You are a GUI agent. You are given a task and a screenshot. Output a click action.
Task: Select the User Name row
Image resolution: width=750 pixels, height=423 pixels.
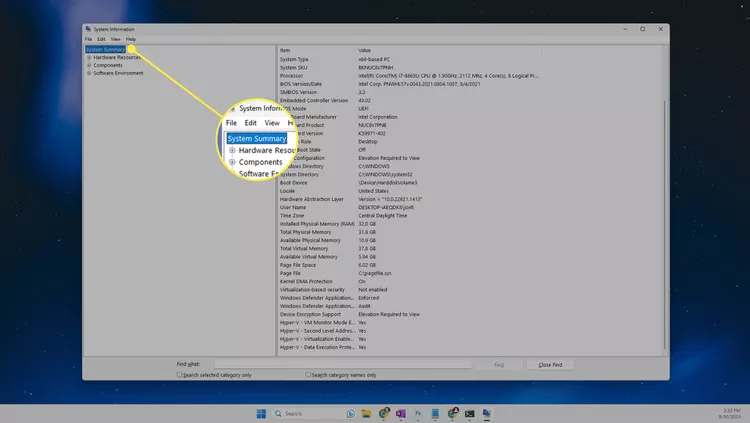(471, 207)
